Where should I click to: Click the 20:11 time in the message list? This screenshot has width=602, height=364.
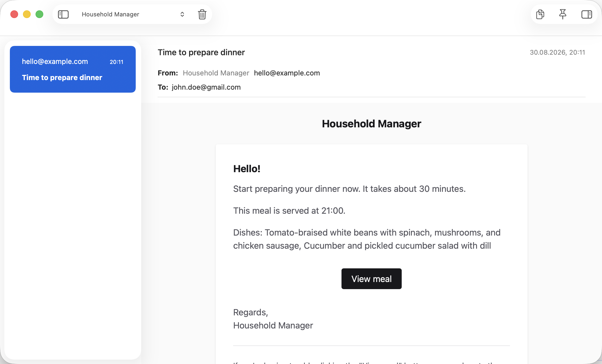[x=117, y=62]
